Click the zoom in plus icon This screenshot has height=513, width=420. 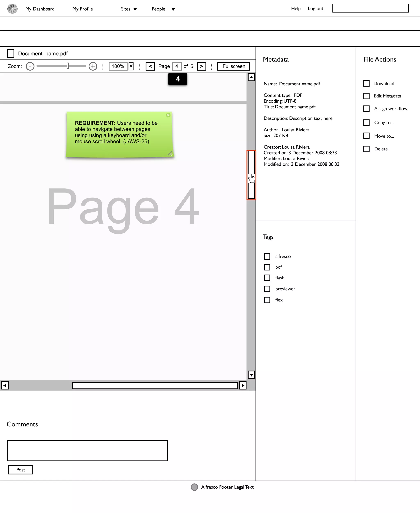tap(93, 66)
